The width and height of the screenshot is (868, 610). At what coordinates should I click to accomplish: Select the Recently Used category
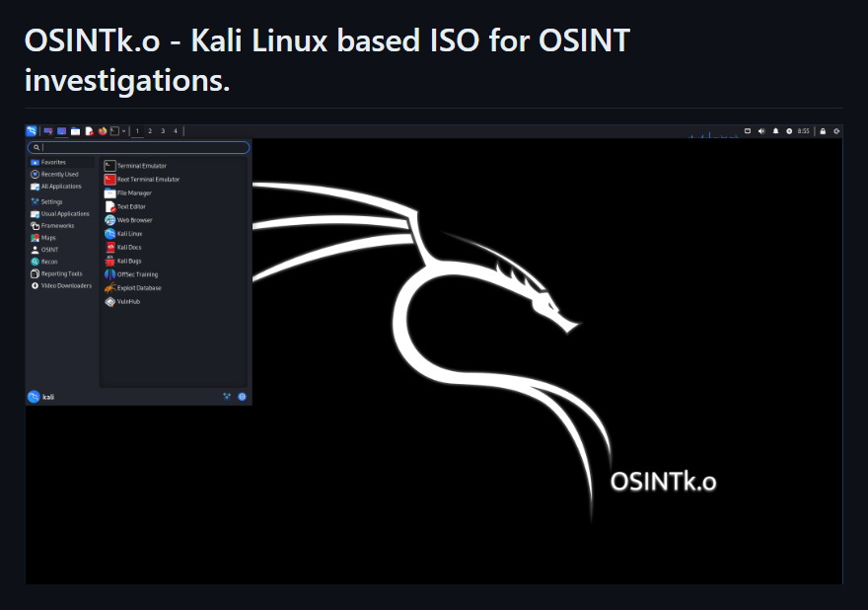tap(61, 175)
